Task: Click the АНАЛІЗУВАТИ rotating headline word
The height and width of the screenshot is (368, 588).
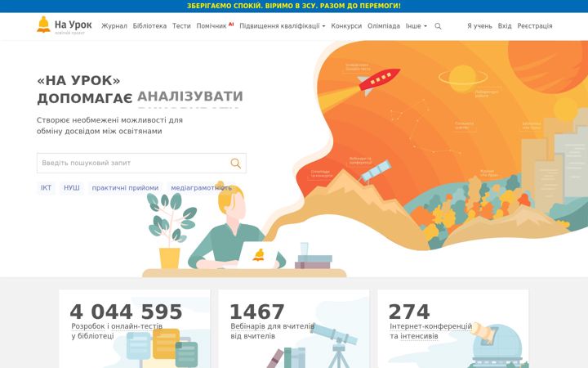Action: [190, 96]
